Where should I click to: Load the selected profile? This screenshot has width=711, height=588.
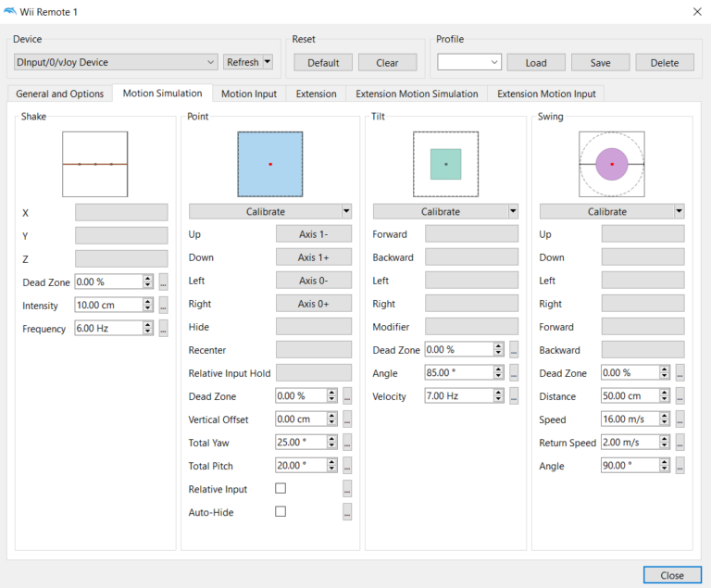[x=536, y=63]
